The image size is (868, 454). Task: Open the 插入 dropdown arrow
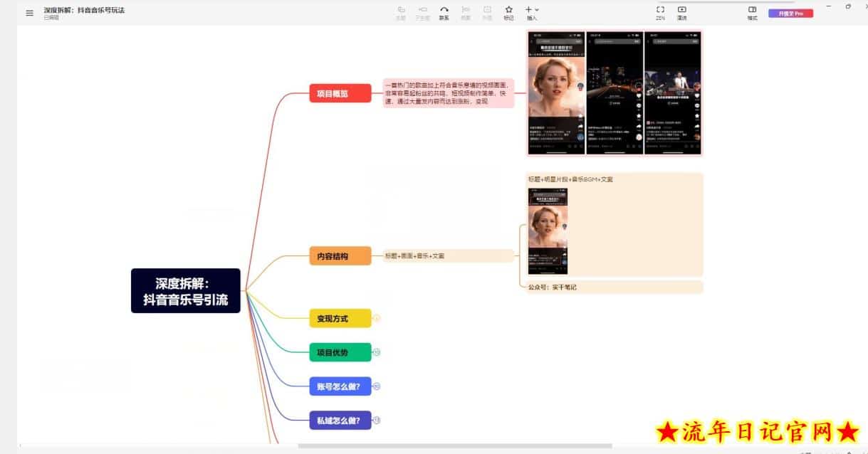click(538, 9)
